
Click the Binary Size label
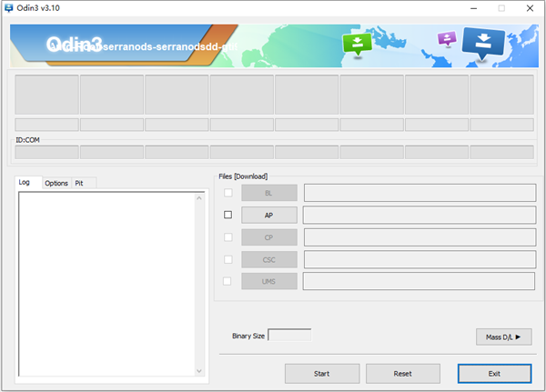(248, 336)
